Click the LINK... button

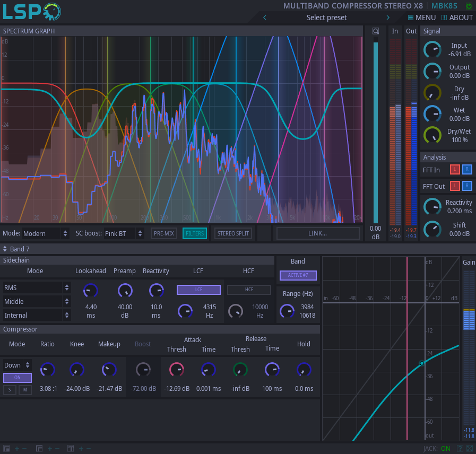(x=317, y=233)
